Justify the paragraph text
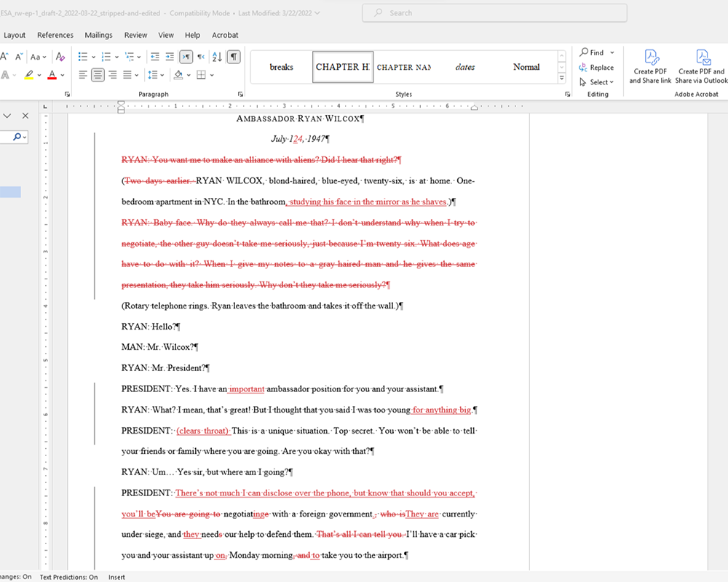728x582 pixels. coord(127,75)
